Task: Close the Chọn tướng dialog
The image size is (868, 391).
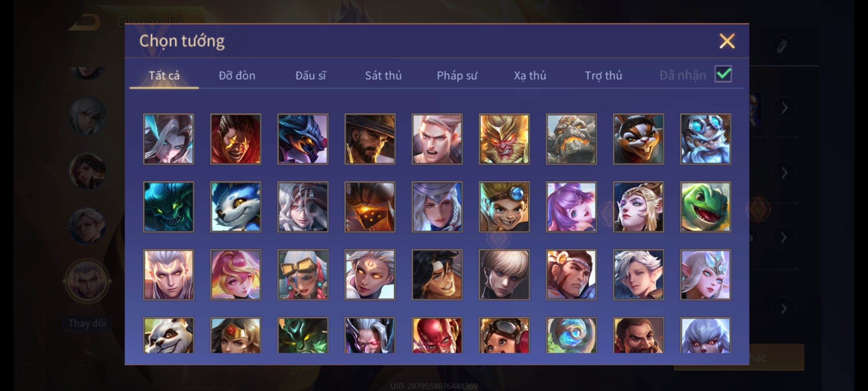Action: (x=727, y=41)
